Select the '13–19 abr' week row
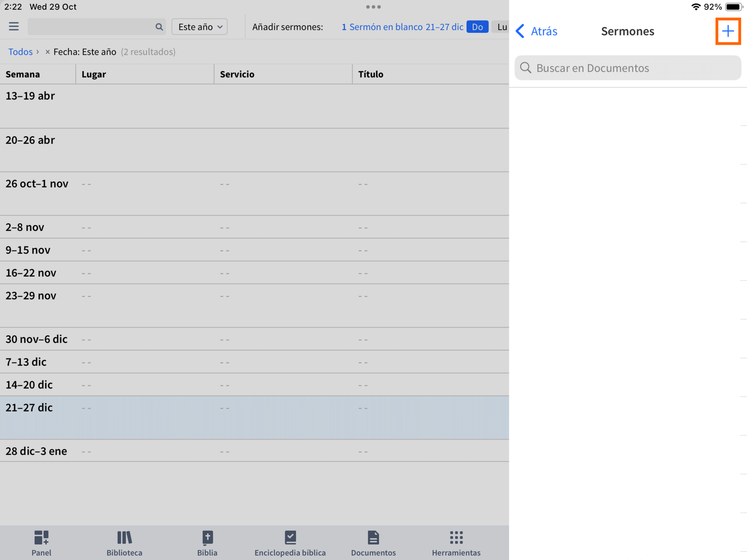Image resolution: width=747 pixels, height=560 pixels. tap(254, 106)
